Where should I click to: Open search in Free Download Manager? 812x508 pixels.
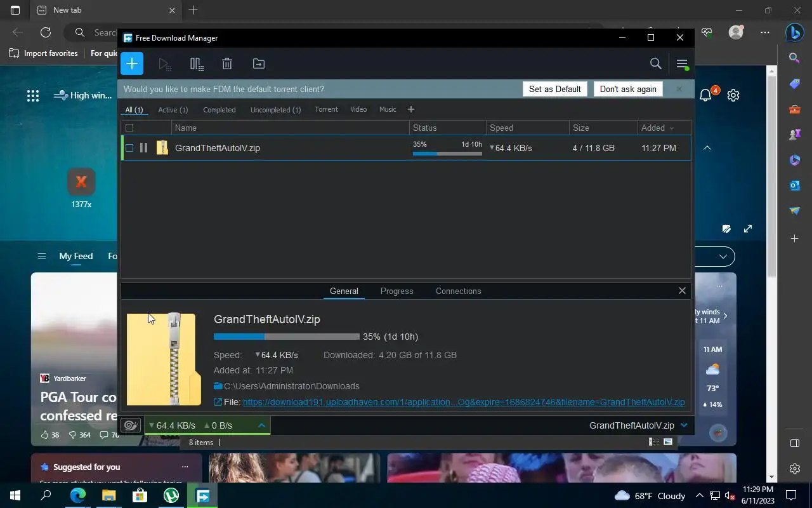click(x=656, y=63)
